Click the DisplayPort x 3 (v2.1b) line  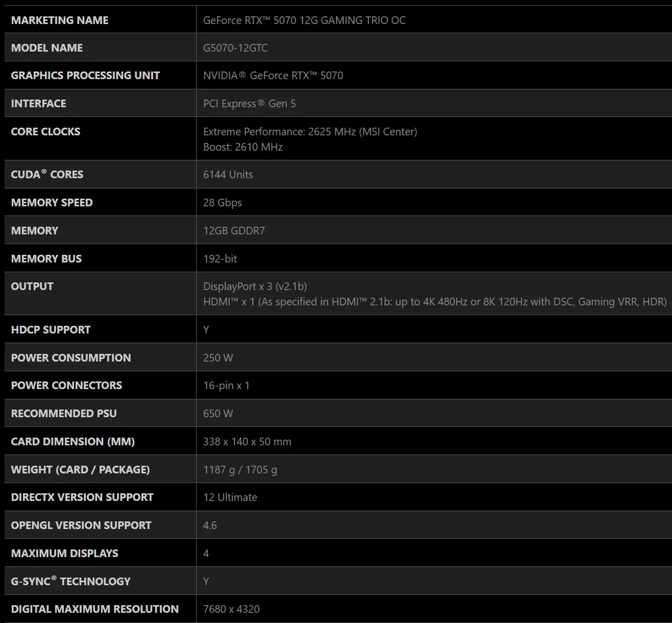[255, 286]
